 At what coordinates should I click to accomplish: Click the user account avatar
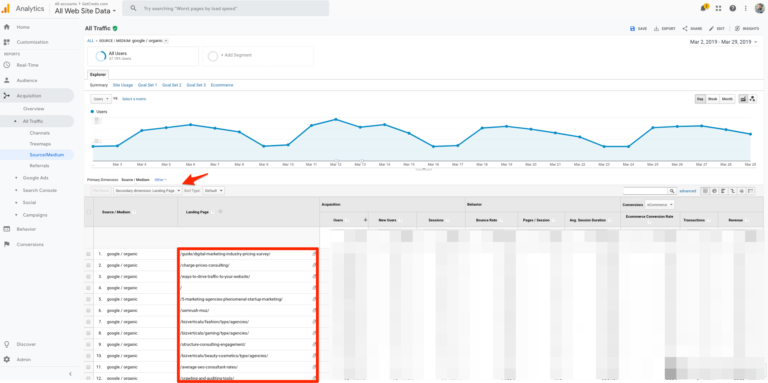click(759, 8)
